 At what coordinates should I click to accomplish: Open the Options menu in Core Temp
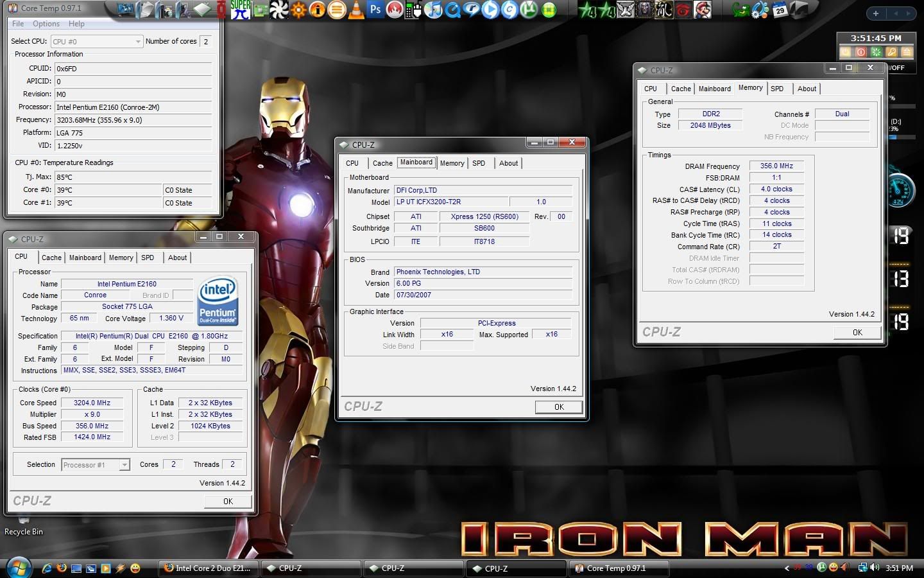point(46,24)
